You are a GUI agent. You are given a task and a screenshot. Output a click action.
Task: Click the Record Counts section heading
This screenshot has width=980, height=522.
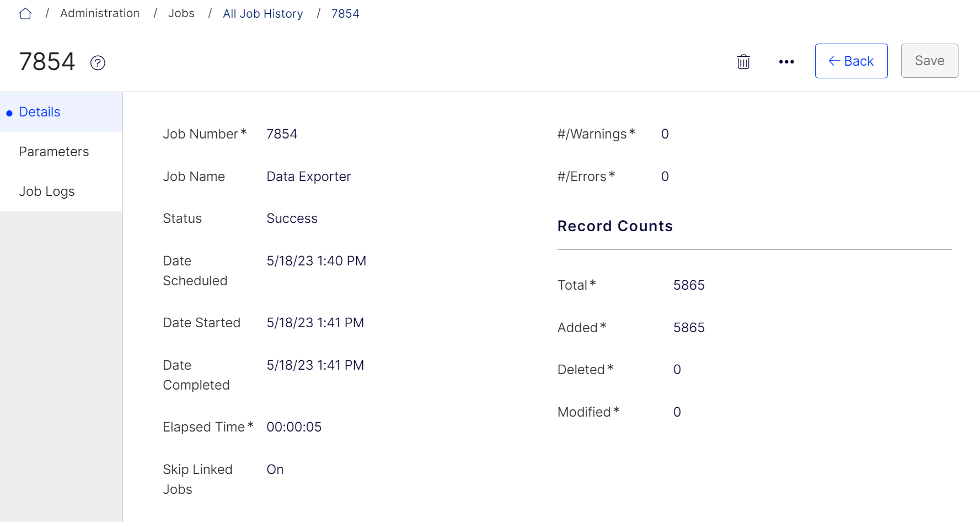pyautogui.click(x=615, y=226)
